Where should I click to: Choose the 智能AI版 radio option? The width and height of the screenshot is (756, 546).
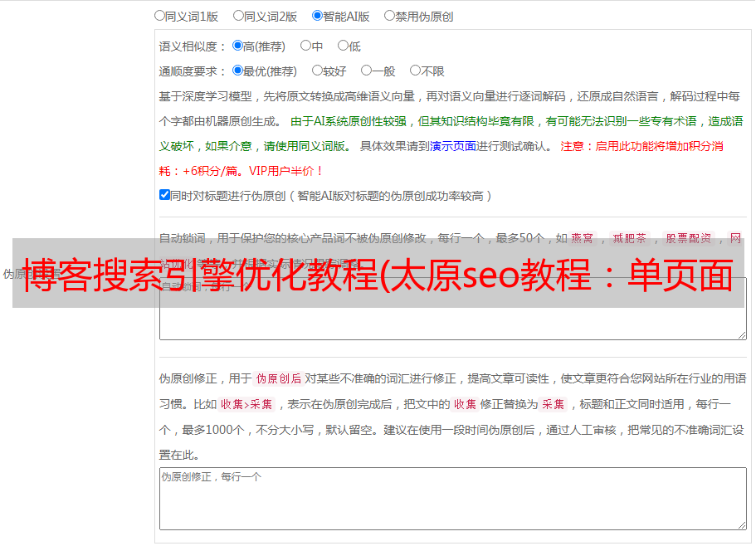[317, 16]
